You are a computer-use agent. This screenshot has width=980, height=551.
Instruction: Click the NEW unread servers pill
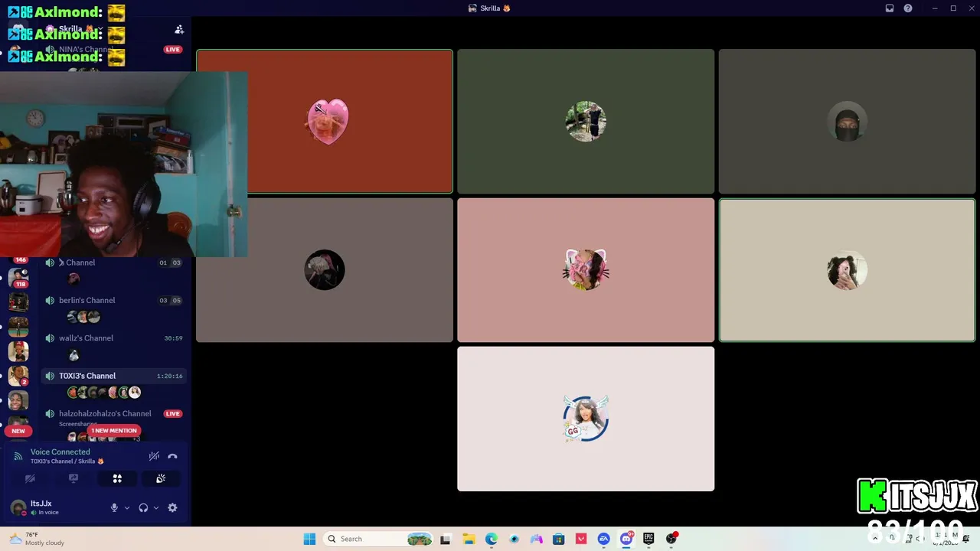[x=18, y=431]
